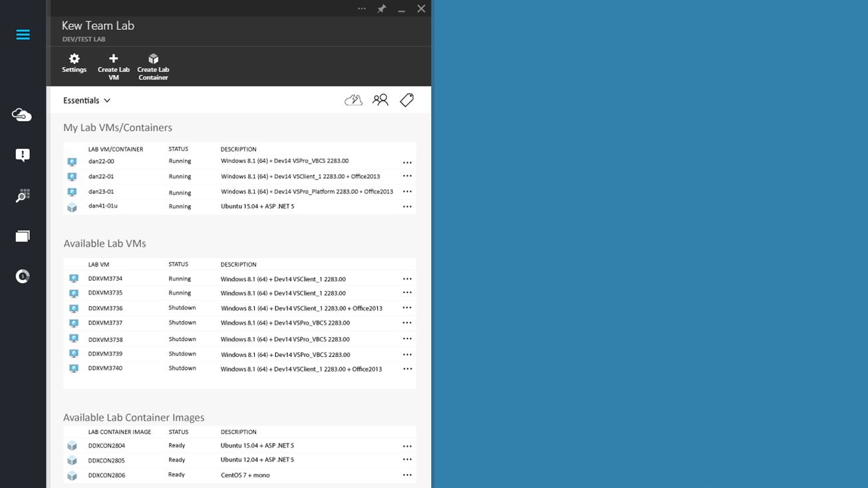Select the dan22-00 VM name
The image size is (868, 488).
click(x=101, y=161)
